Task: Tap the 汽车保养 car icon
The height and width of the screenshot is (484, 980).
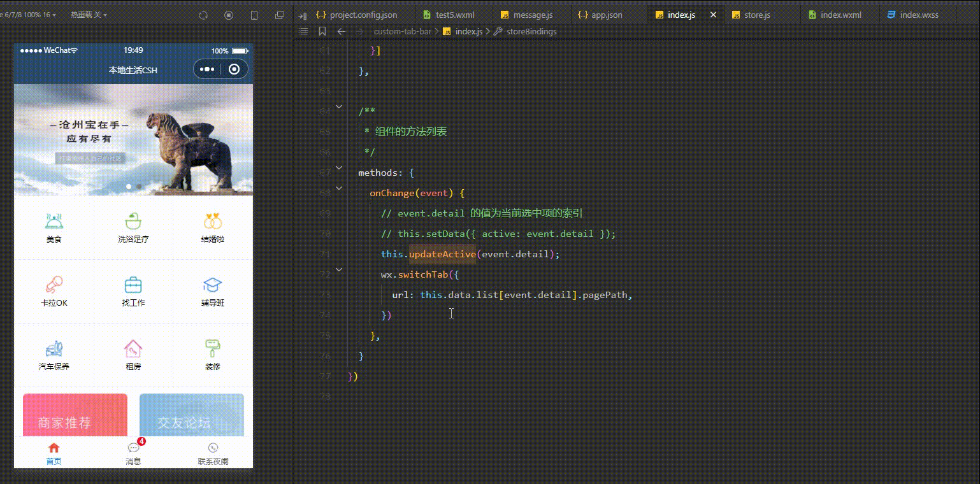Action: 54,348
